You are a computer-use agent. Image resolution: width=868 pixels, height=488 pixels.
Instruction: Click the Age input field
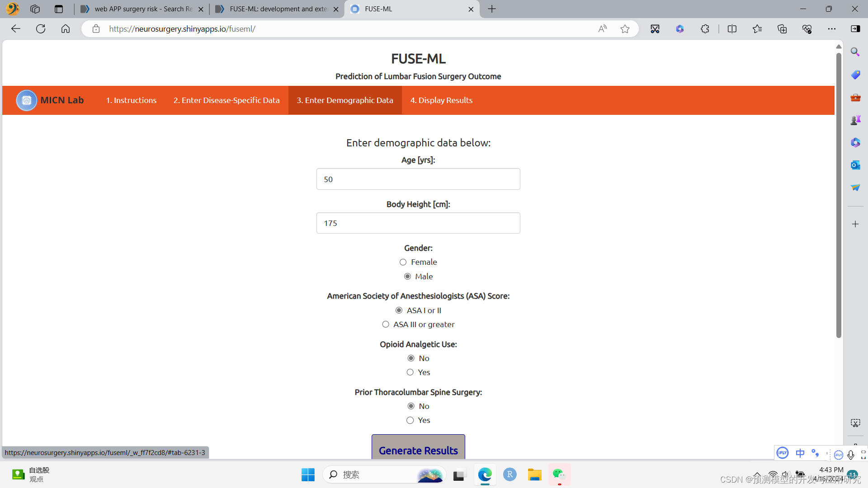click(418, 179)
